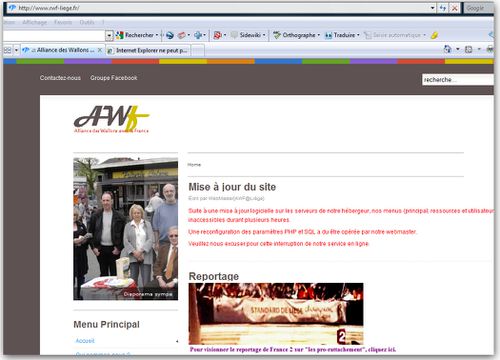Click the Google search box in title area
The width and height of the screenshot is (500, 360).
[478, 8]
